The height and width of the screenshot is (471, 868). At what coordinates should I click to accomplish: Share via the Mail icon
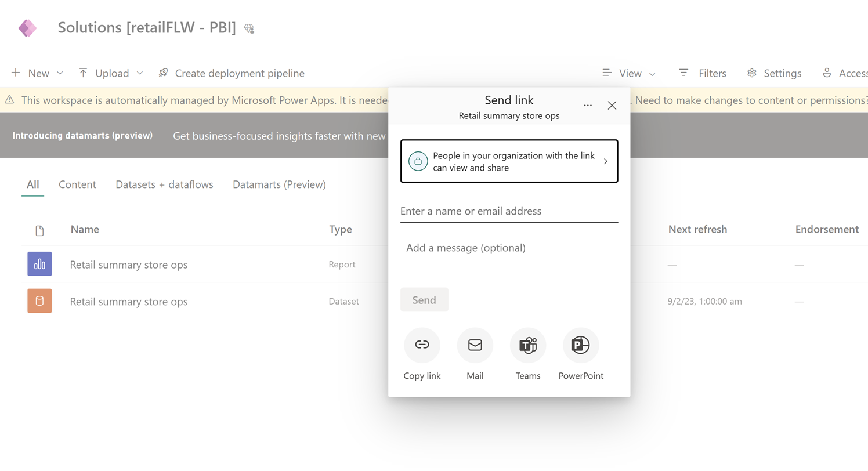(475, 345)
